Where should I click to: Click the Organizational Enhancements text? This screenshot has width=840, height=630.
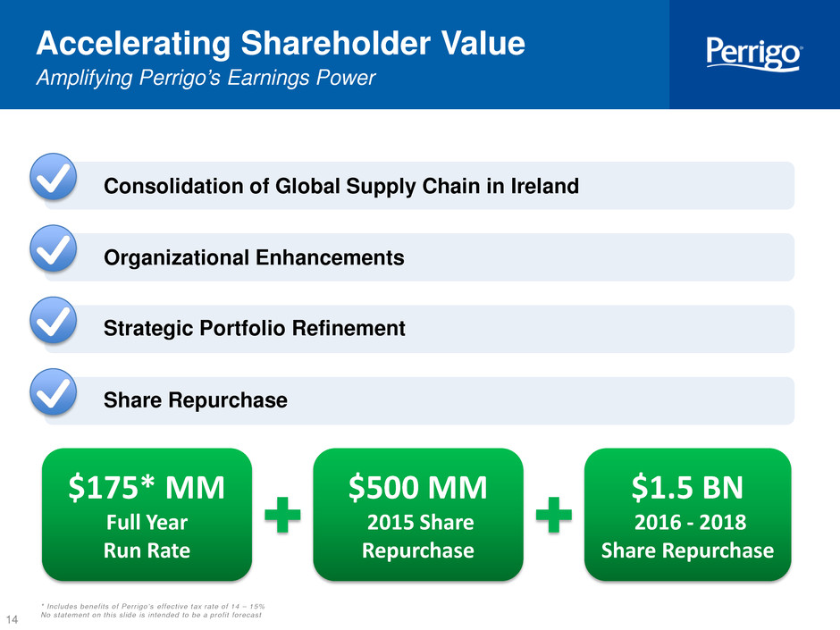click(254, 257)
